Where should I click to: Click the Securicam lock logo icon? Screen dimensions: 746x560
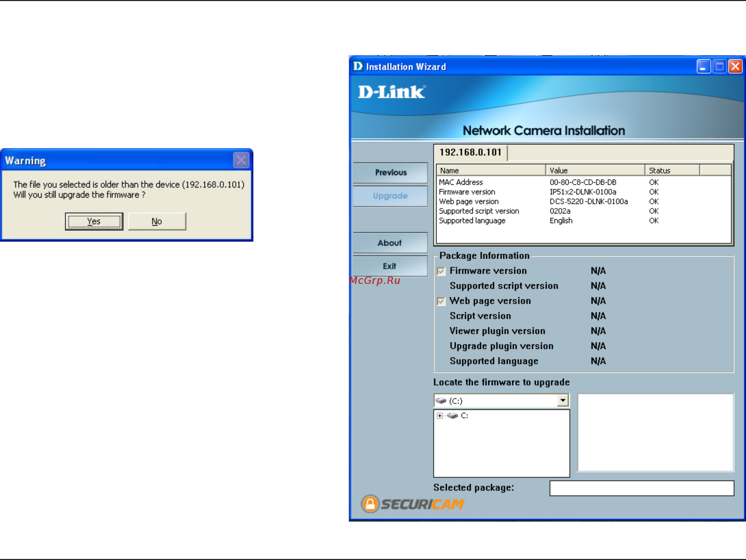coord(370,504)
